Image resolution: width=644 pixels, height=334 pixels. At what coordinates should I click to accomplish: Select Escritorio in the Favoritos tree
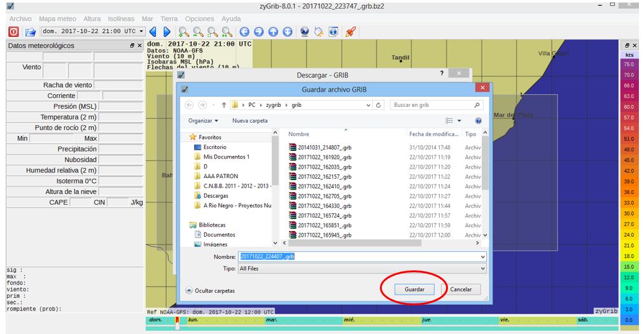pos(215,147)
